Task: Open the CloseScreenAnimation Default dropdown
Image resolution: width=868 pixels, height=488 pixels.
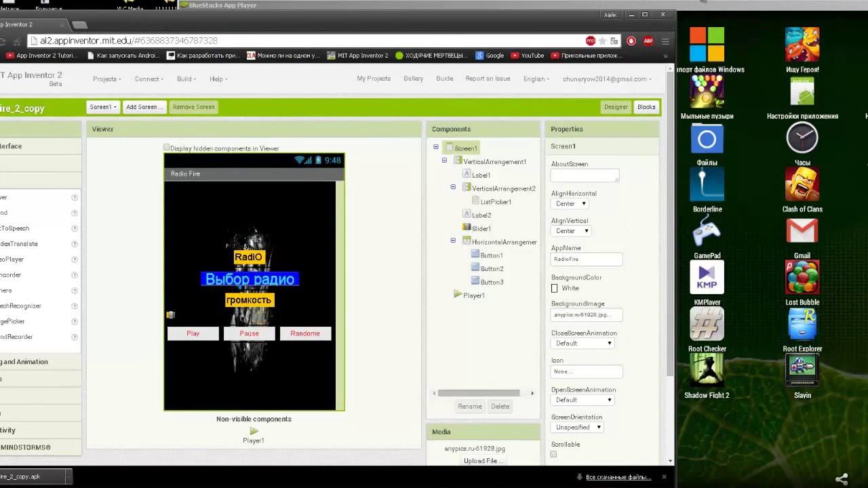Action: (583, 344)
